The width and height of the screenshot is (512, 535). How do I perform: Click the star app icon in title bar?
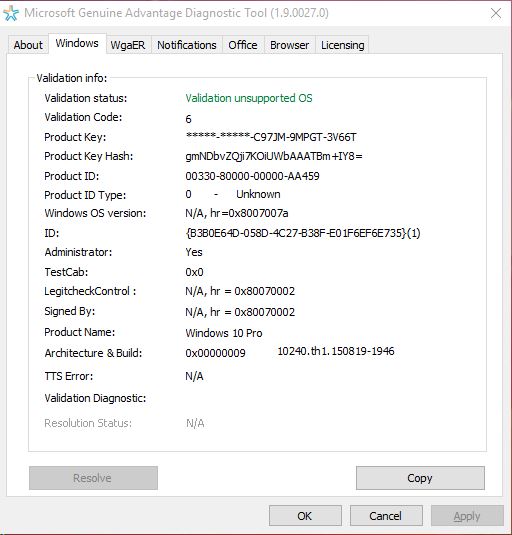(x=11, y=13)
